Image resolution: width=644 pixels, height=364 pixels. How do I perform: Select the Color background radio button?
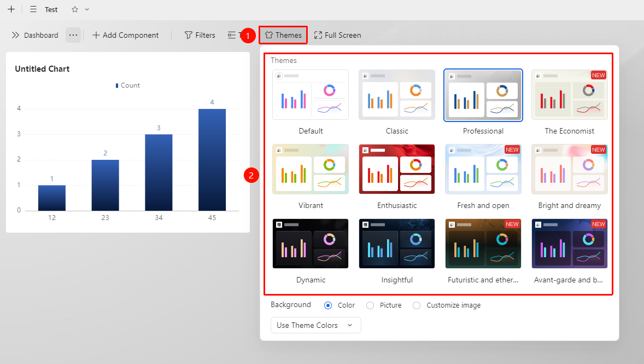point(328,305)
